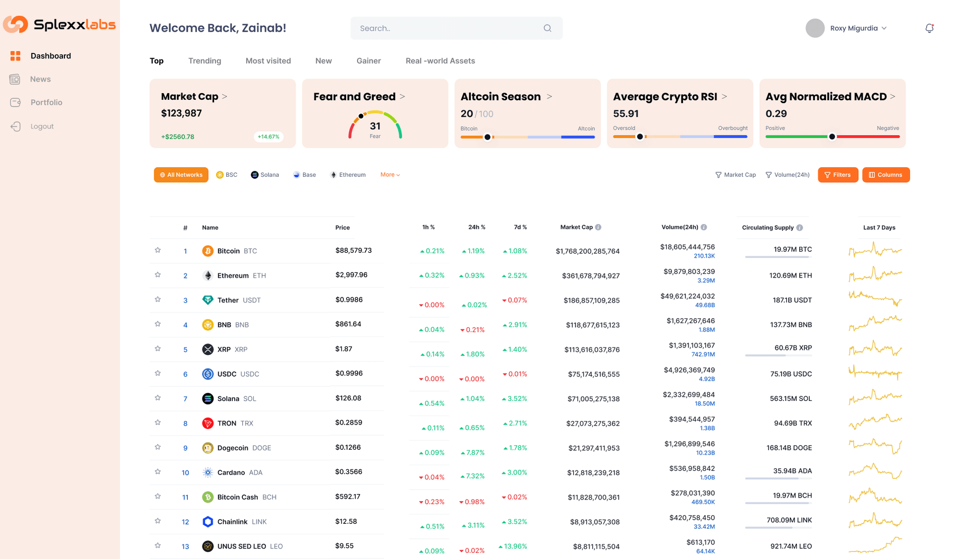Viewport: 967px width, 560px height.
Task: Click the orange Filters button
Action: (x=838, y=175)
